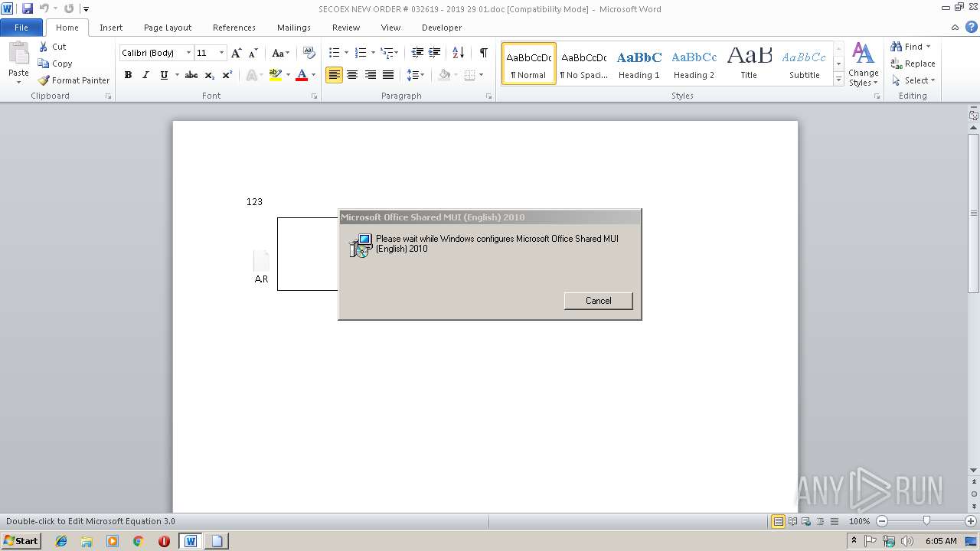Click the Bullets list icon
Viewport: 980px width, 551px height.
(x=334, y=53)
